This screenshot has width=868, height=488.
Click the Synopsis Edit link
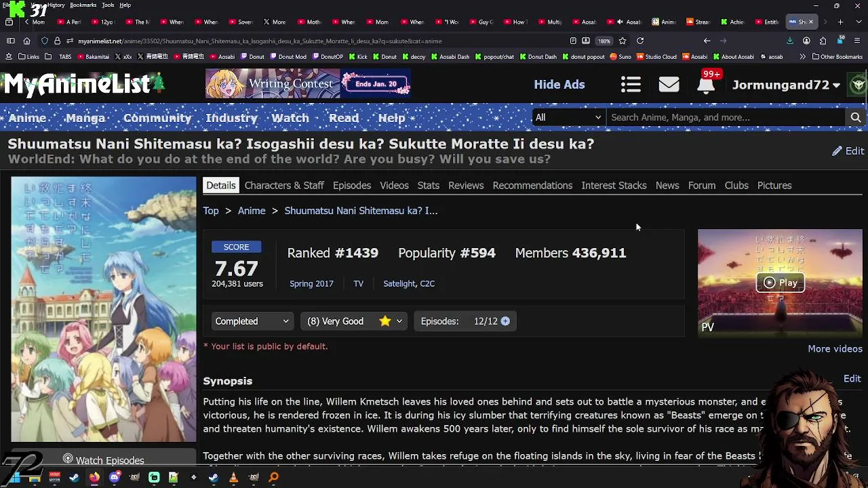(852, 379)
